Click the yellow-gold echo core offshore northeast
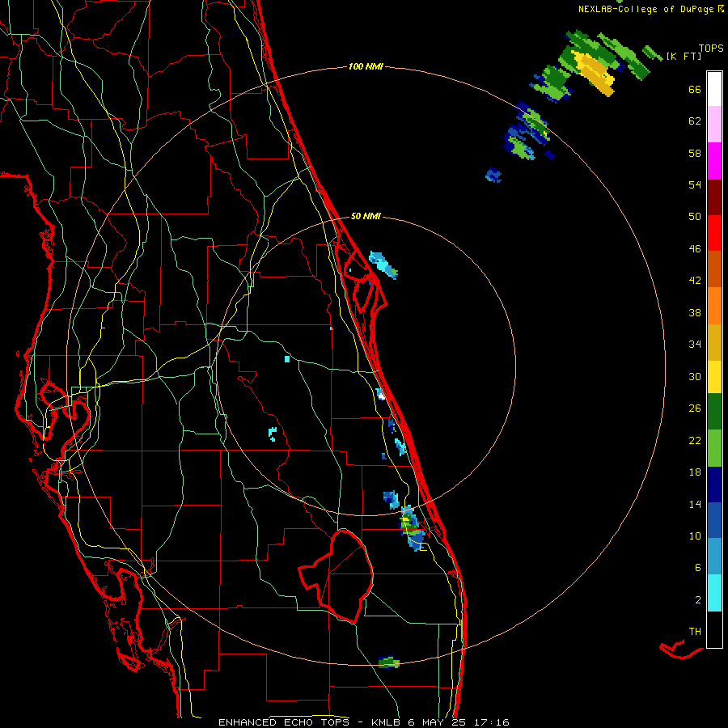This screenshot has width=728, height=728. pyautogui.click(x=595, y=73)
